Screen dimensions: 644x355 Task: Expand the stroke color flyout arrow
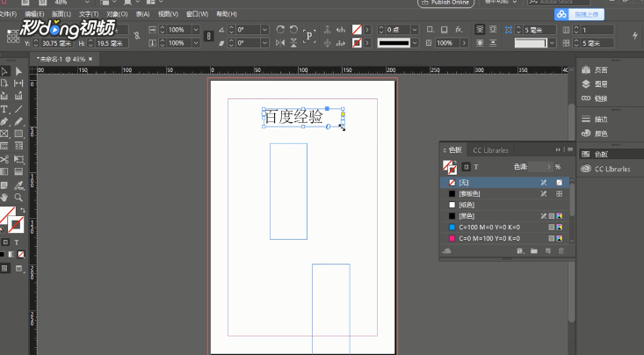tap(367, 43)
